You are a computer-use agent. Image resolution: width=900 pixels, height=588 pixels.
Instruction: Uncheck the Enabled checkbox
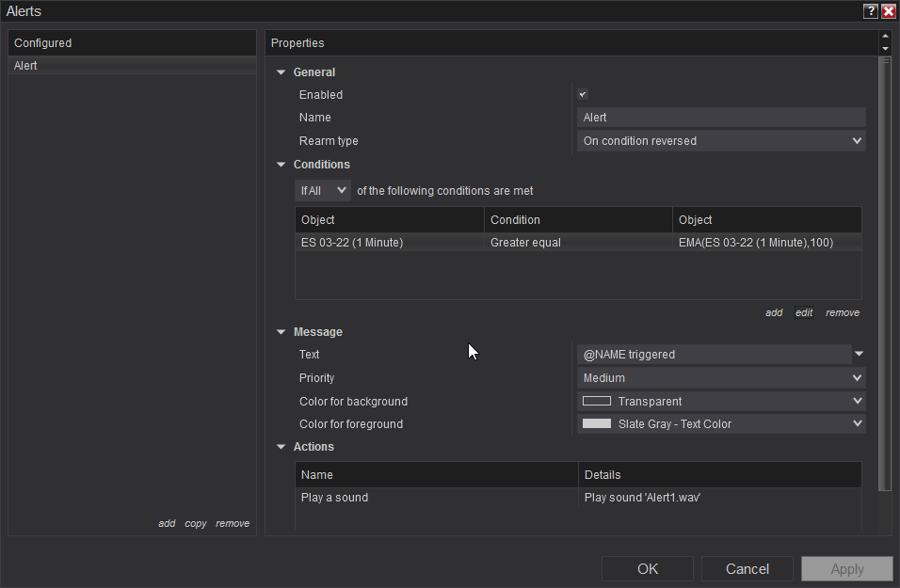(583, 95)
